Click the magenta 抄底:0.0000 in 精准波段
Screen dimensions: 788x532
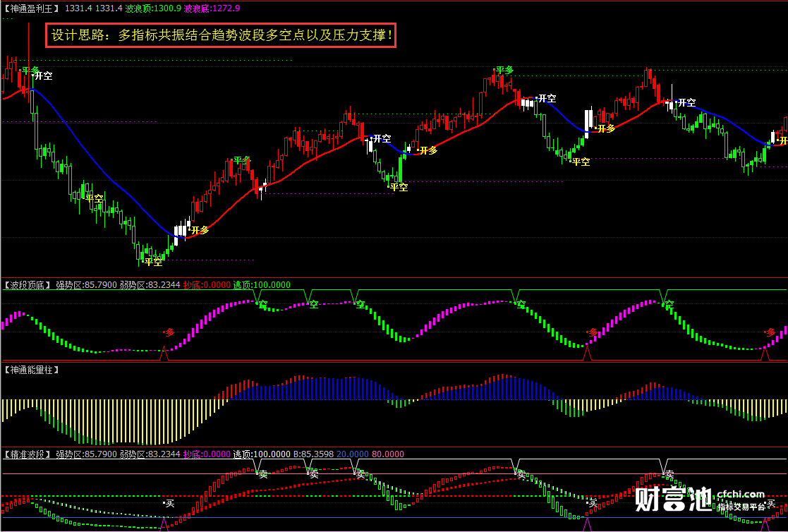207,454
